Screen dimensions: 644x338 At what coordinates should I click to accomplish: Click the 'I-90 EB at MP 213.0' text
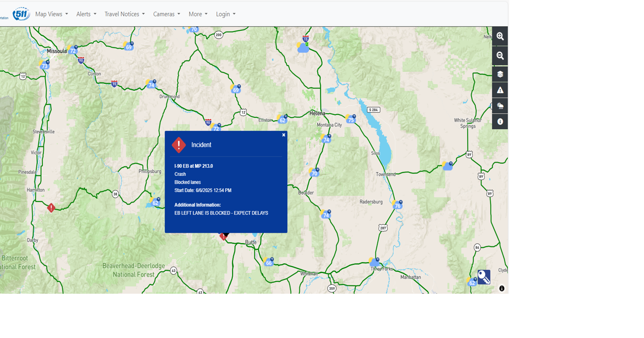[194, 166]
